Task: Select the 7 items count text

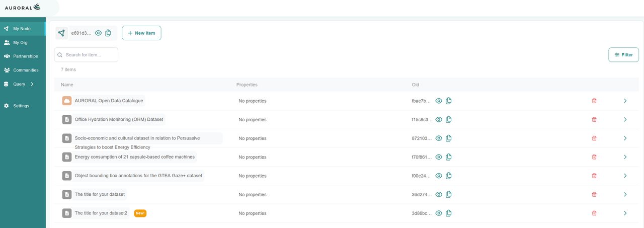Action: pyautogui.click(x=68, y=69)
